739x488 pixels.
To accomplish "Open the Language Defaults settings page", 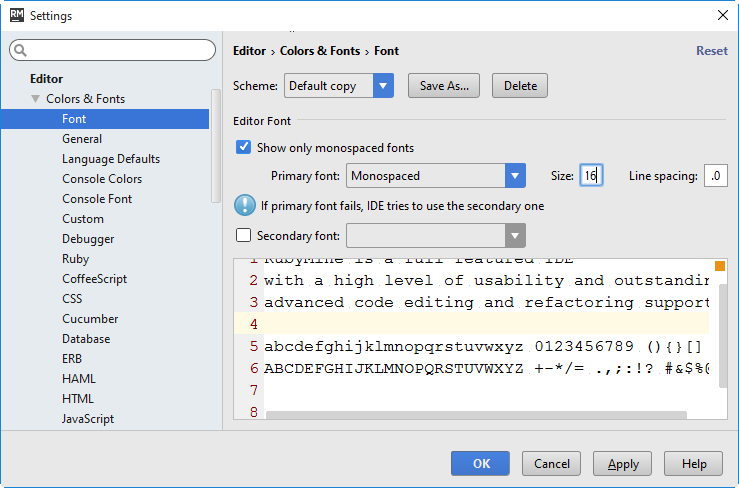I will 111,159.
